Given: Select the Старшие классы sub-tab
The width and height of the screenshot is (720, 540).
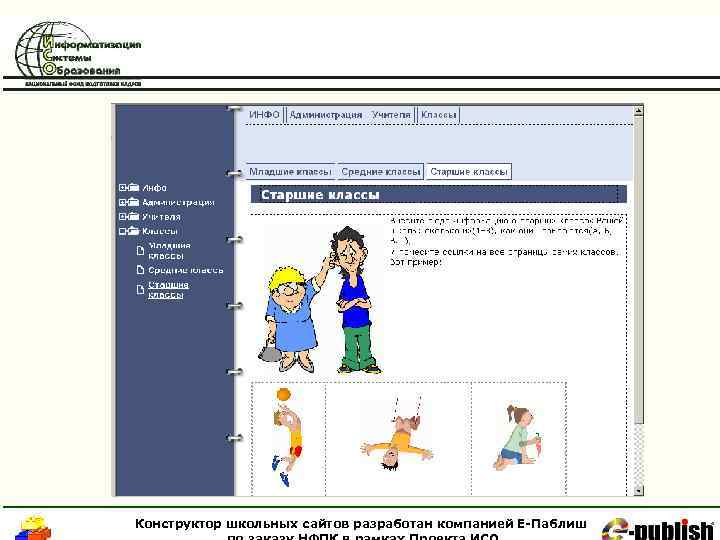Looking at the screenshot, I should pyautogui.click(x=469, y=172).
